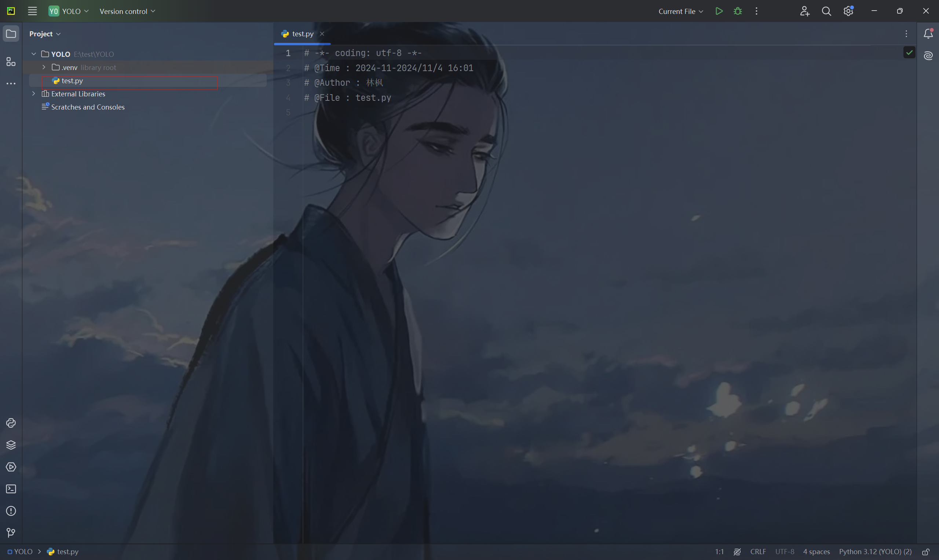Viewport: 939px width, 560px height.
Task: Open the inspections widget with the green checkmark
Action: coord(909,52)
